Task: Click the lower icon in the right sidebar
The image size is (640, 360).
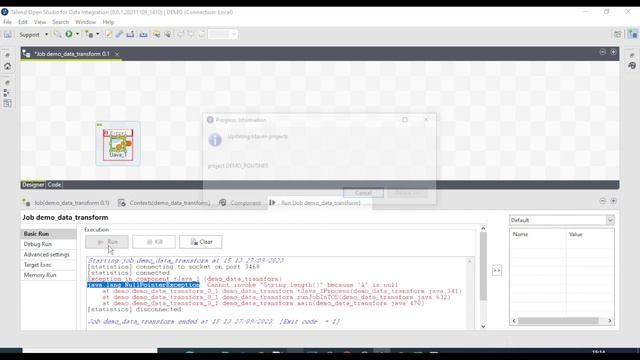Action: point(632,66)
